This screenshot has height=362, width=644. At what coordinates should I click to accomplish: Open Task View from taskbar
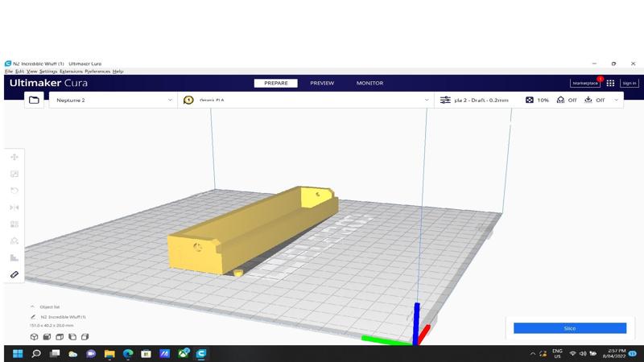pyautogui.click(x=55, y=353)
